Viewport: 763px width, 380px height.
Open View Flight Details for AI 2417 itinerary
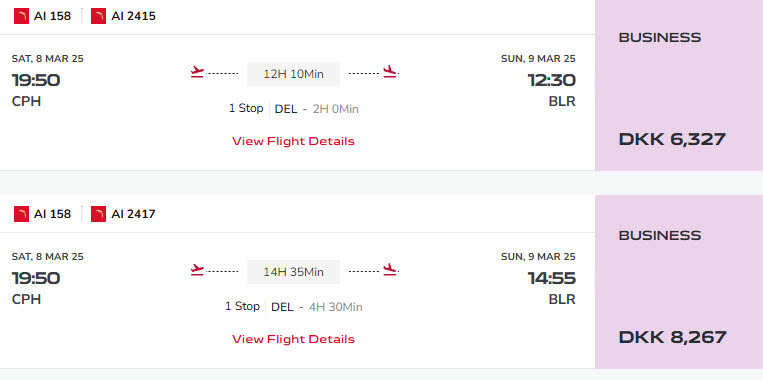point(293,339)
